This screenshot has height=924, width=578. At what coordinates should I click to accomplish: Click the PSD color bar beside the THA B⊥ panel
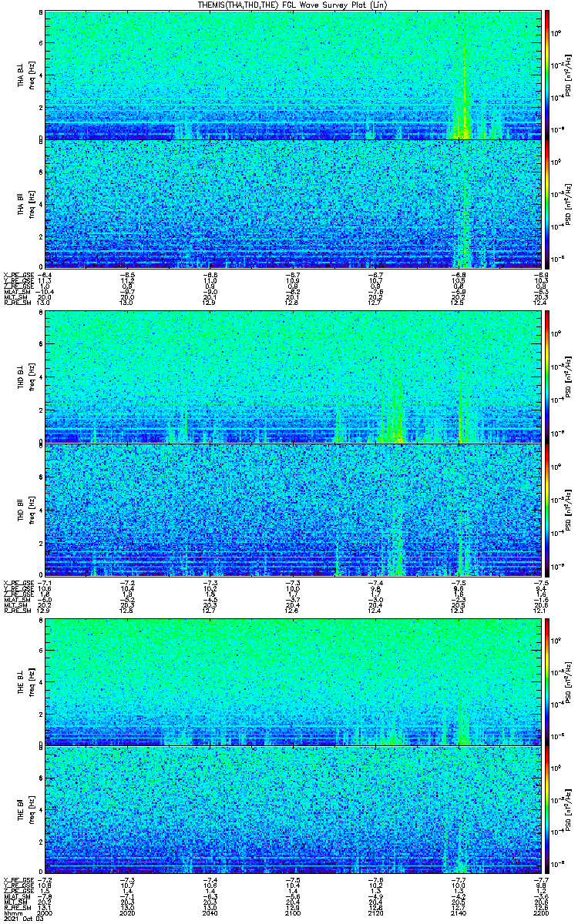pos(547,75)
